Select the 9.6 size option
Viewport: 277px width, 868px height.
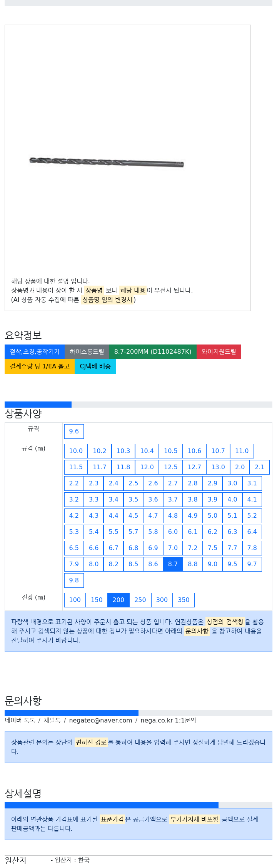pyautogui.click(x=74, y=431)
